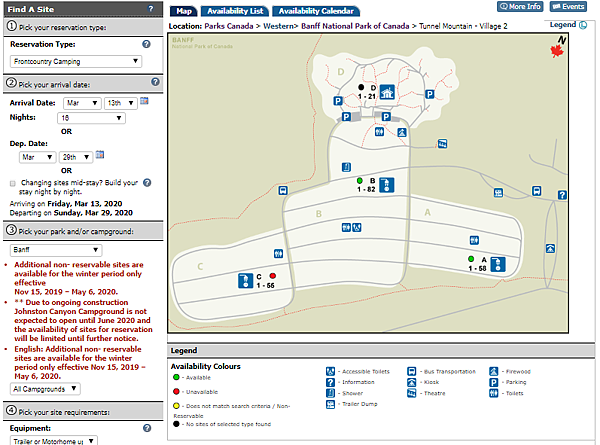Screen dimensions: 600x445
Task: Open Reservation Type dropdown
Action: 76,61
